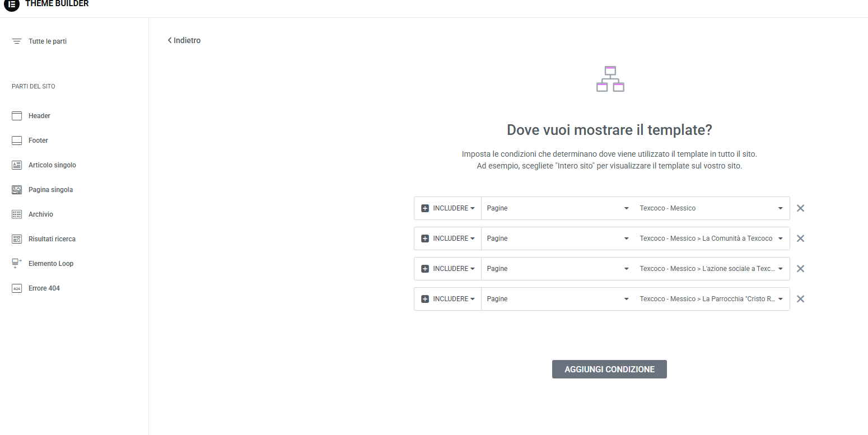Click the Risultati ricerca icon

(17, 239)
